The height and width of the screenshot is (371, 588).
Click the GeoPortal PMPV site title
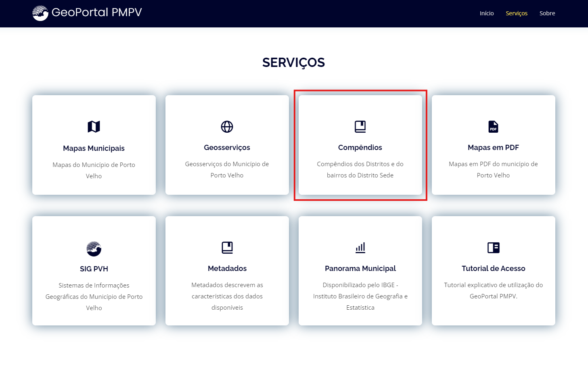[97, 13]
